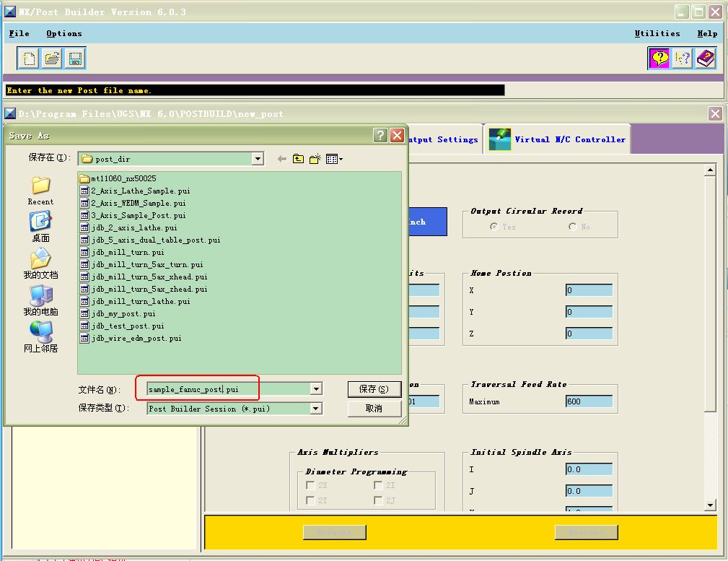Open 我的文档 shortcut
728x561 pixels.
click(x=41, y=264)
